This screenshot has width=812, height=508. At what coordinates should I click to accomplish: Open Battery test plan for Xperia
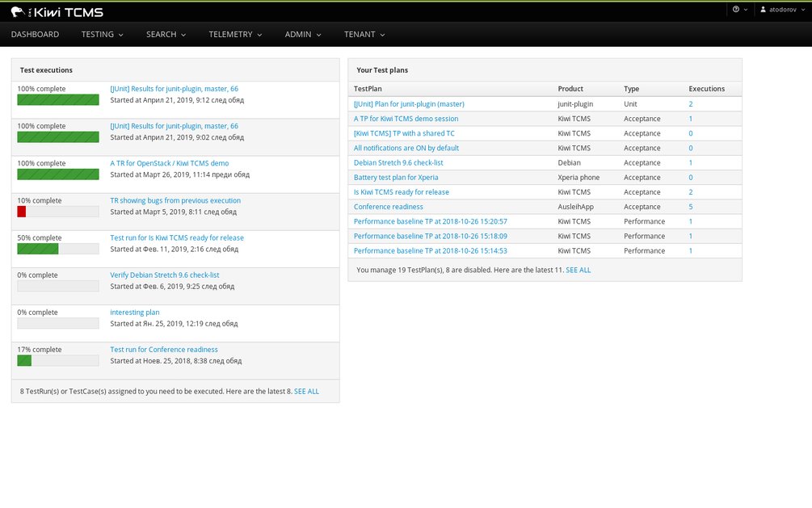point(396,177)
